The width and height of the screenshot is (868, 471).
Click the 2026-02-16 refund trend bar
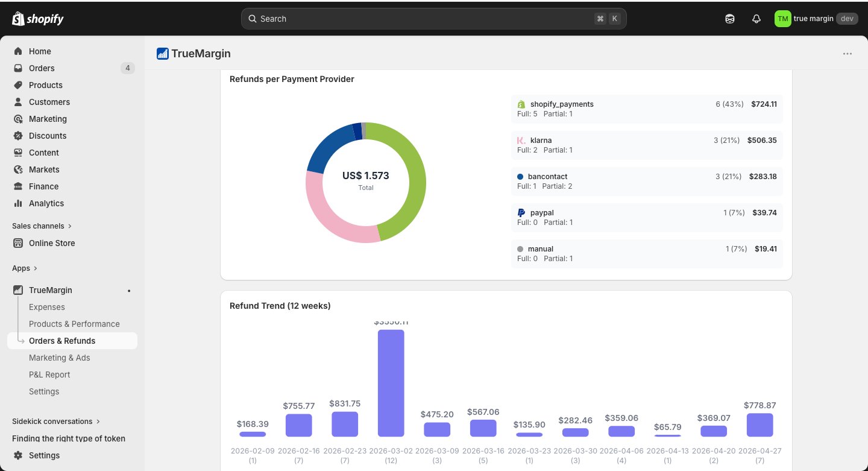click(299, 425)
